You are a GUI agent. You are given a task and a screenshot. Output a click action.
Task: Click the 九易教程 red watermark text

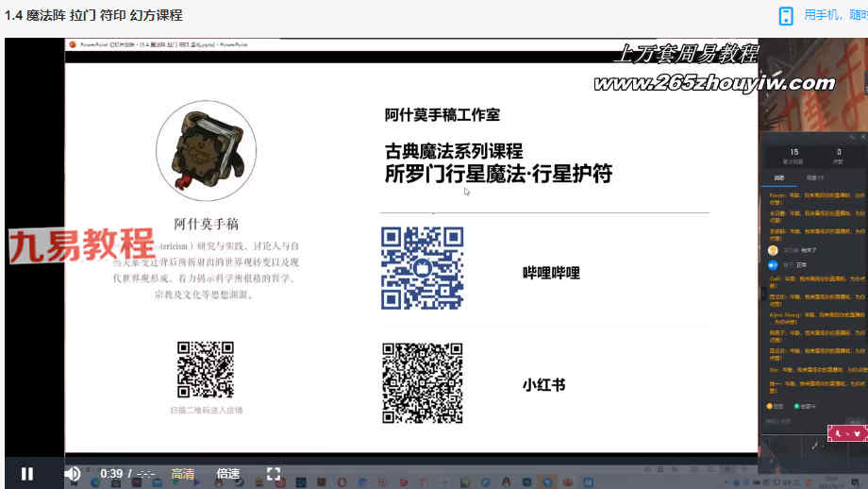pyautogui.click(x=81, y=245)
